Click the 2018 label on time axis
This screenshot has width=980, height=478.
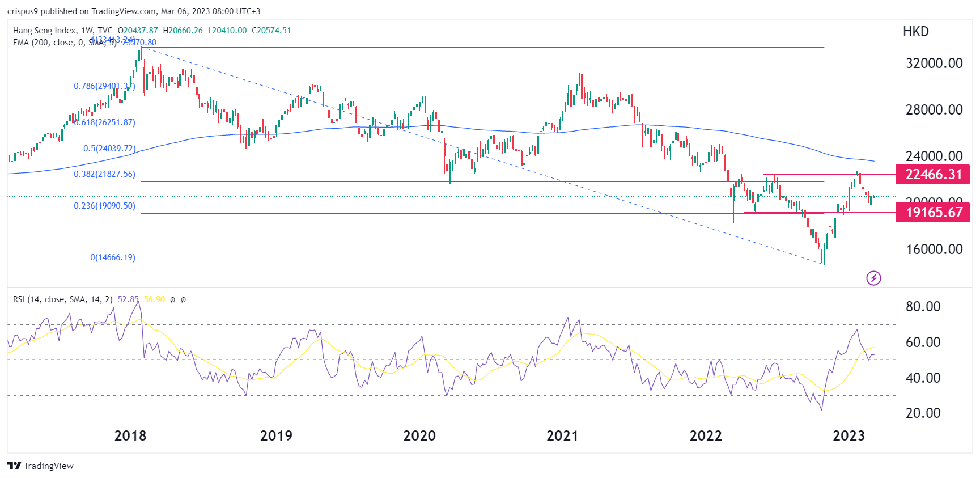click(130, 435)
